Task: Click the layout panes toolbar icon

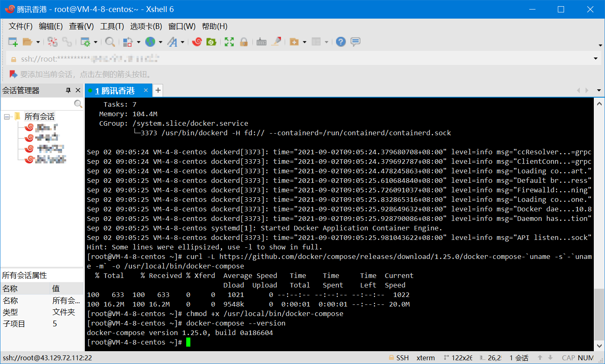Action: (x=316, y=42)
